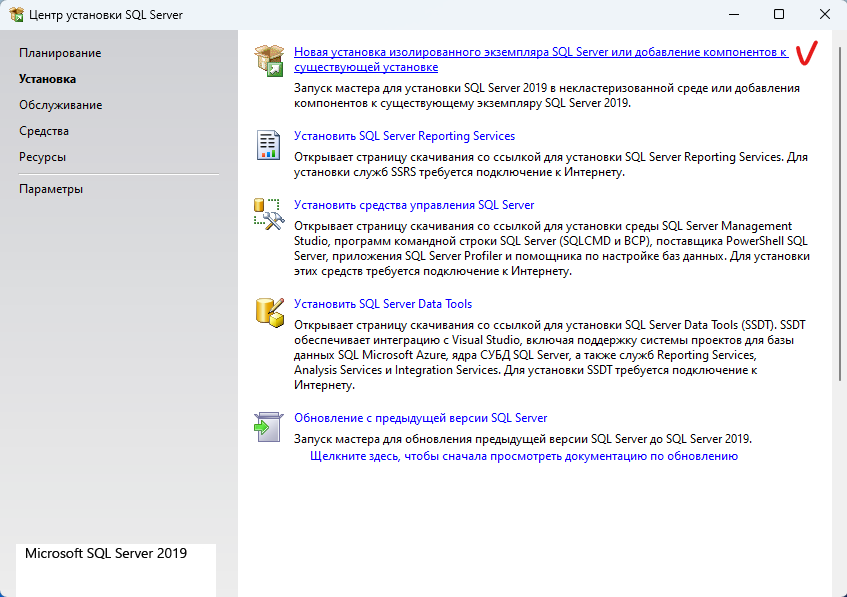Open Установить средства управления SQL Server link
Viewport: 847px width, 597px height.
[414, 205]
